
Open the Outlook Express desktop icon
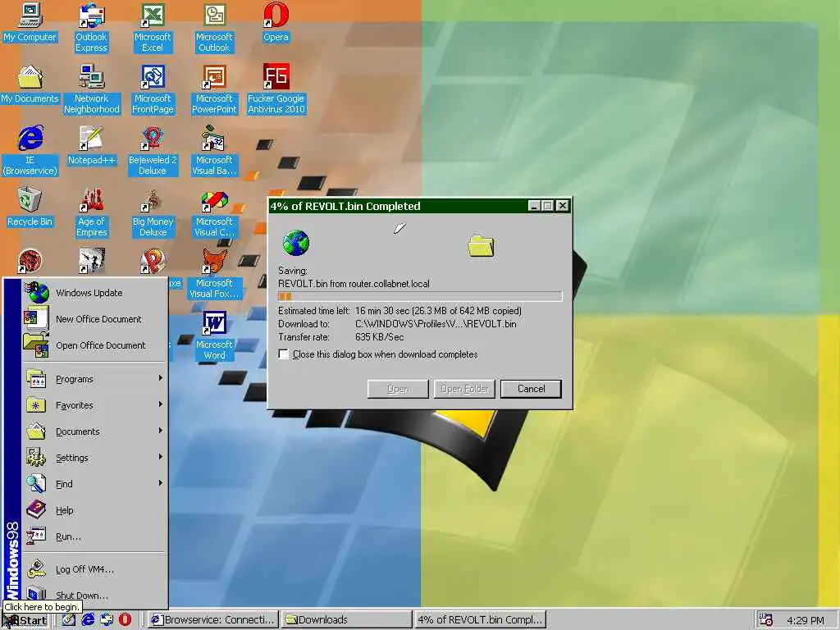click(91, 28)
